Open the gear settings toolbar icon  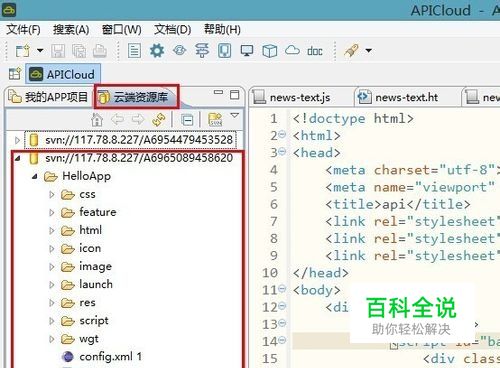point(157,51)
